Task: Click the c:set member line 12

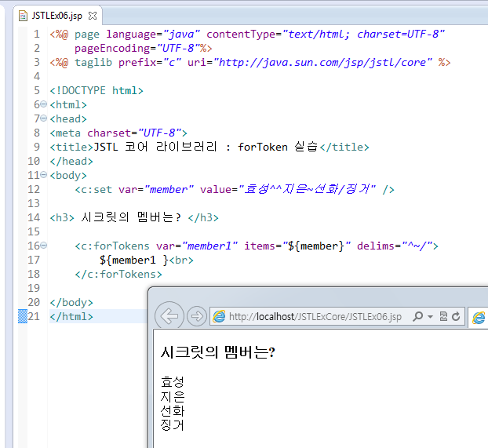Action: click(235, 189)
